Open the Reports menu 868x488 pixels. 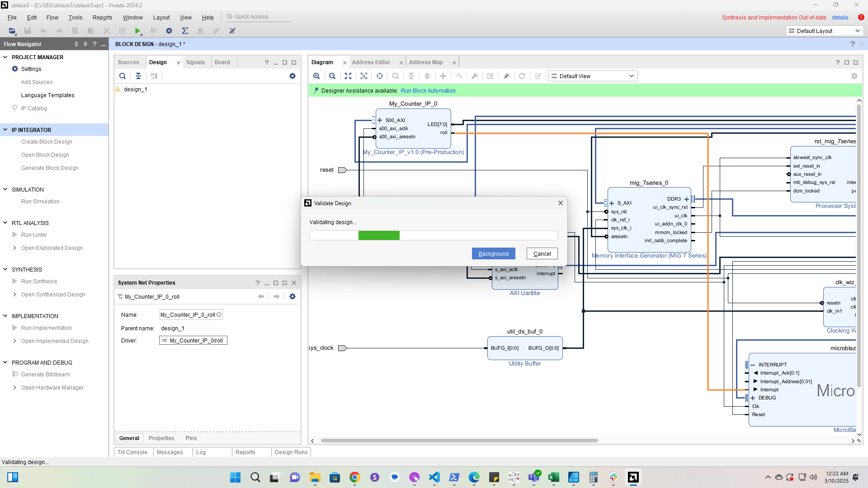102,17
